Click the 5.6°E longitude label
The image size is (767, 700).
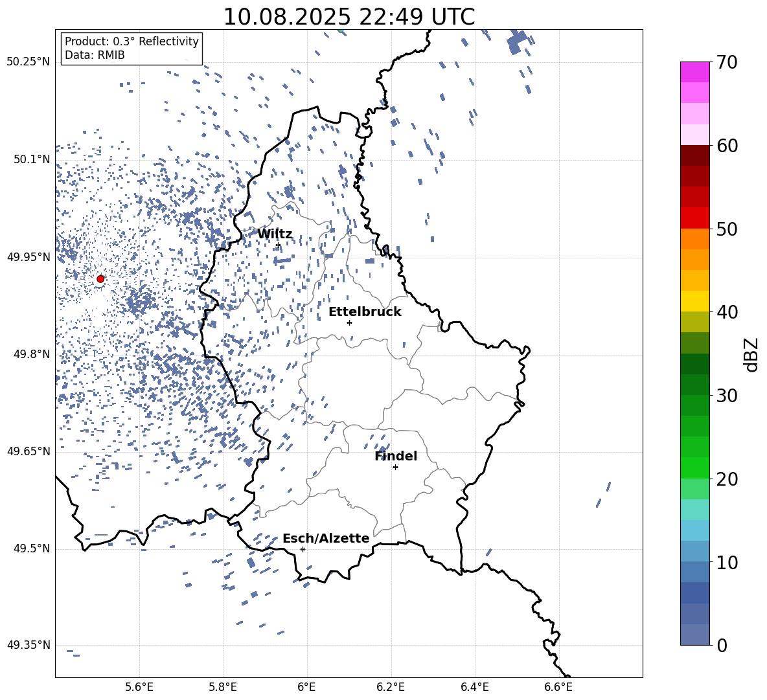click(139, 687)
